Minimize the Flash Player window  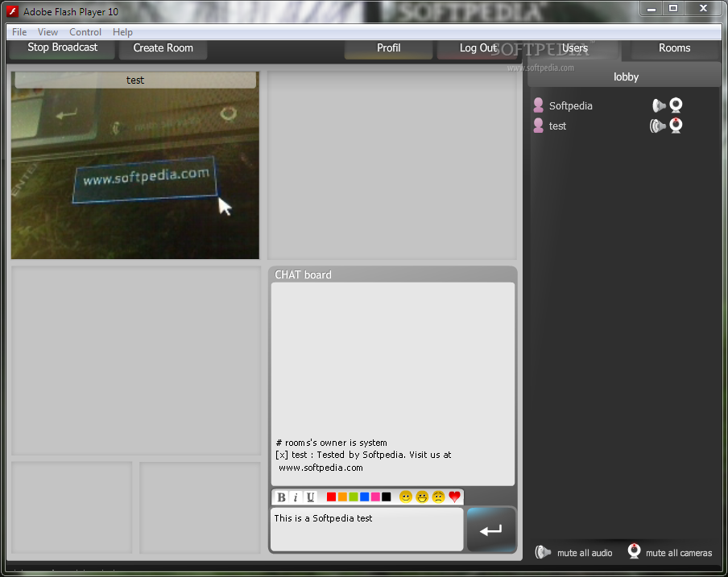(x=651, y=9)
